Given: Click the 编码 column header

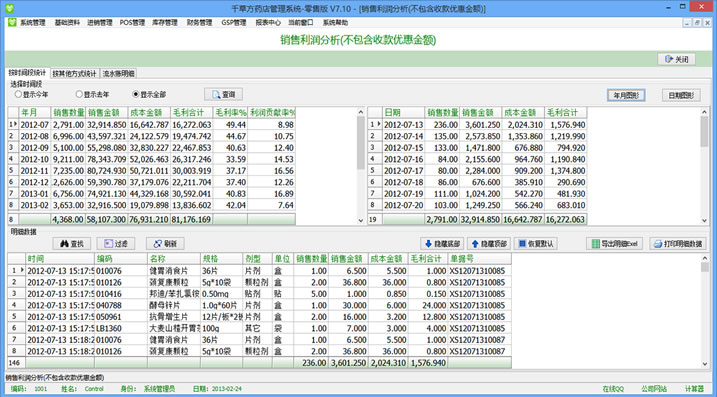Looking at the screenshot, I should (x=121, y=259).
